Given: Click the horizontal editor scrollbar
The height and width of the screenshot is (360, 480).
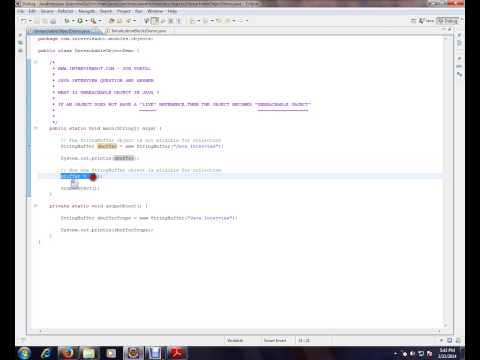Looking at the screenshot, I should coord(239,331).
